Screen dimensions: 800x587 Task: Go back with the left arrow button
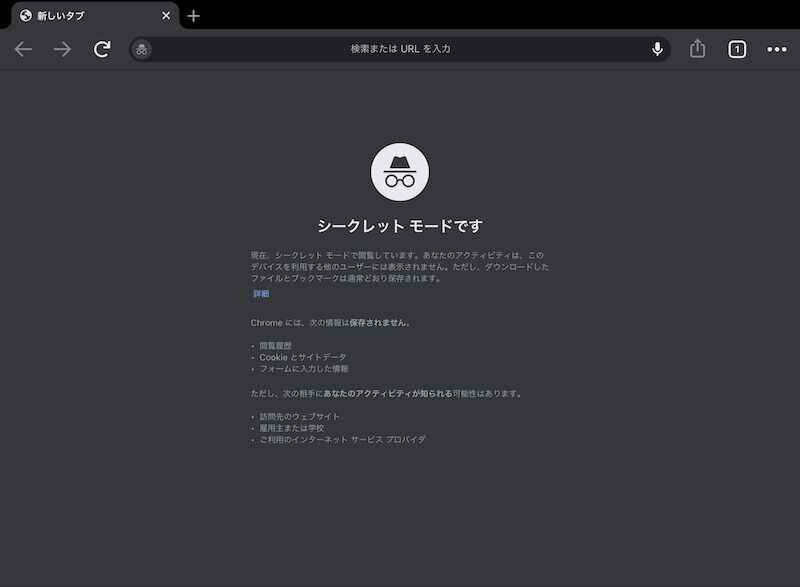(x=23, y=49)
